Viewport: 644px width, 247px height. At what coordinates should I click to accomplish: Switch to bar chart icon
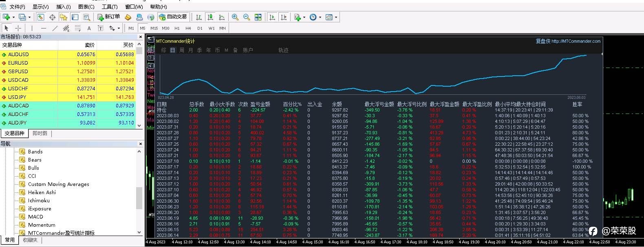(x=199, y=17)
